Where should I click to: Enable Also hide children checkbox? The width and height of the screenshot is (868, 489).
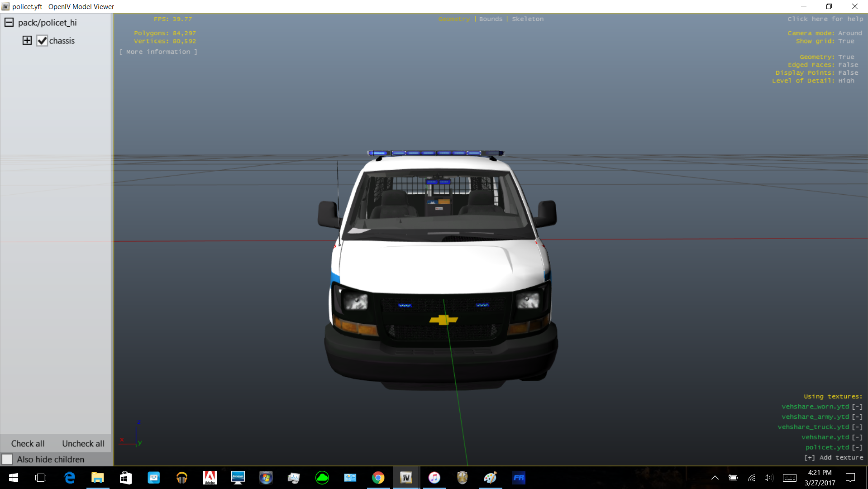coord(7,459)
